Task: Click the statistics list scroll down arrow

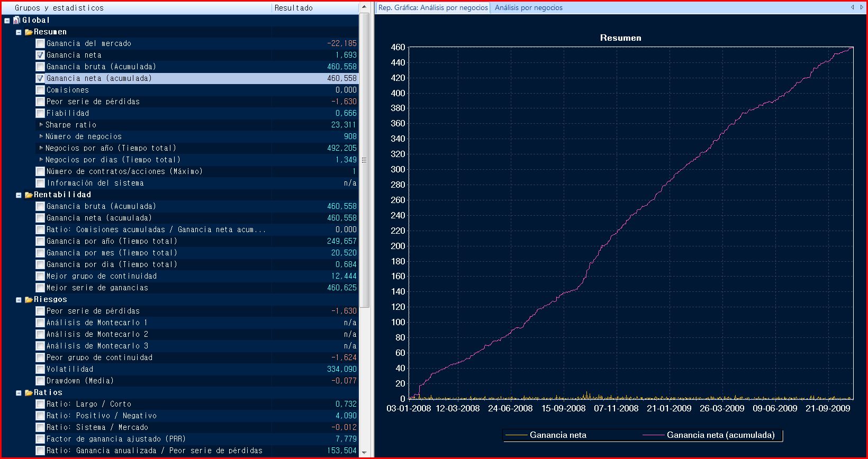Action: pos(364,452)
